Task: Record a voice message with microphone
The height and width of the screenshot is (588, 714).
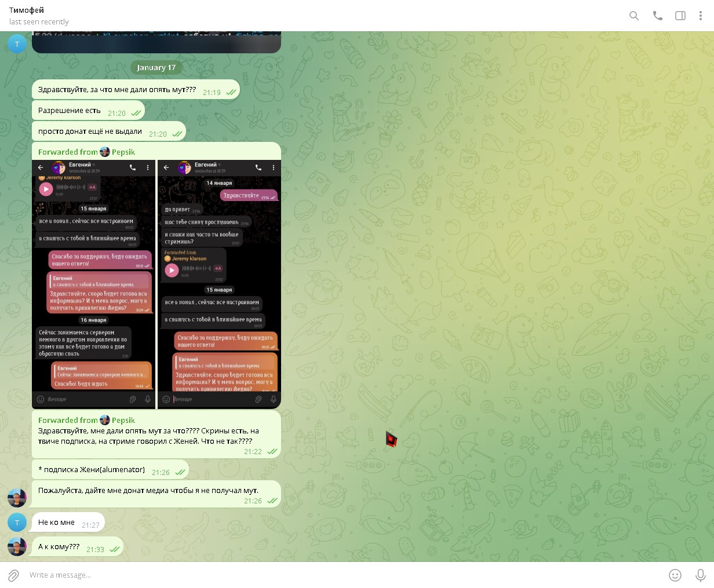Action: (700, 575)
